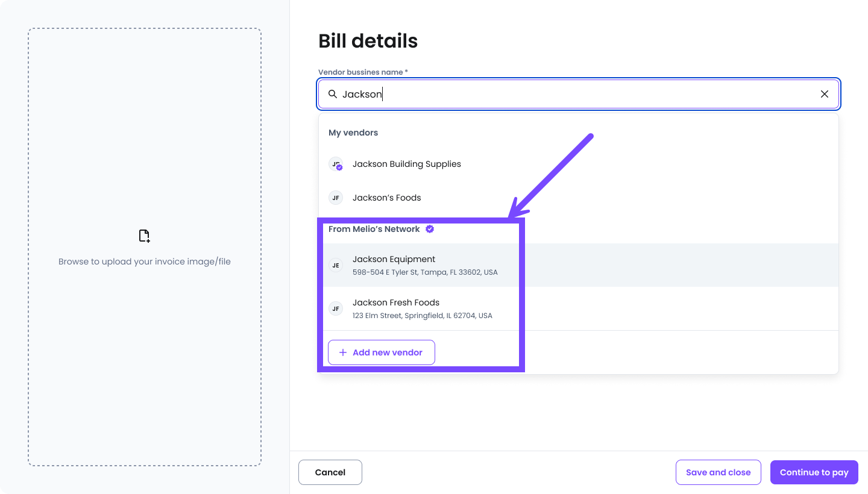Select Jackson's Foods vendor

click(x=579, y=198)
